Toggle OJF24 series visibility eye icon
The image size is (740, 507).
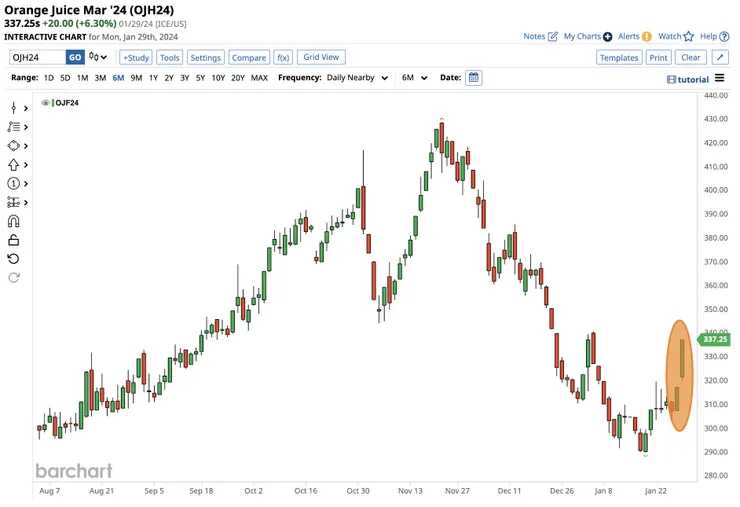tap(46, 103)
